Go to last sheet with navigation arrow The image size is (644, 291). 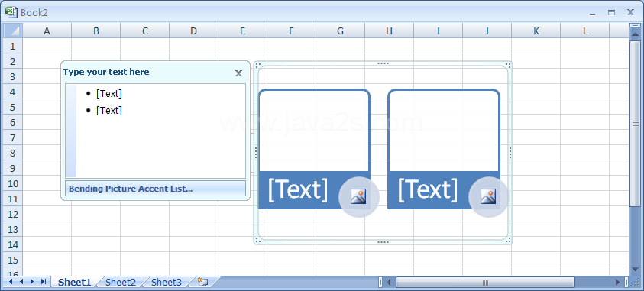(43, 282)
